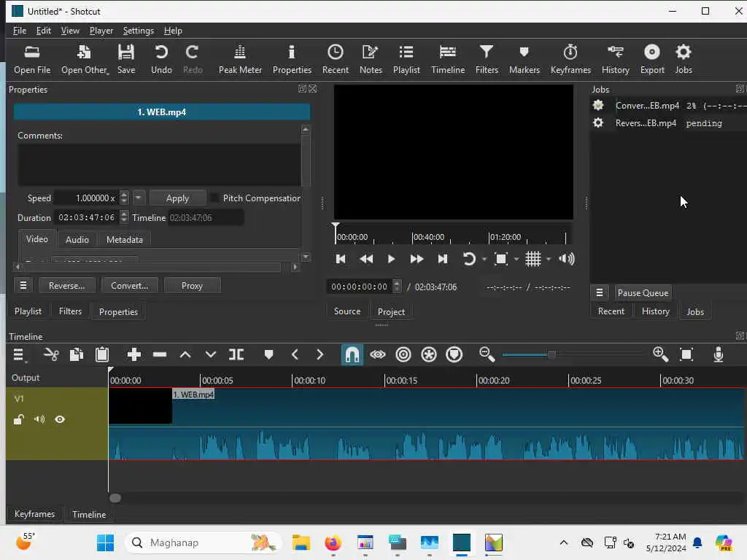Viewport: 747px width, 560px height.
Task: Split at playhead icon in timeline
Action: (236, 355)
